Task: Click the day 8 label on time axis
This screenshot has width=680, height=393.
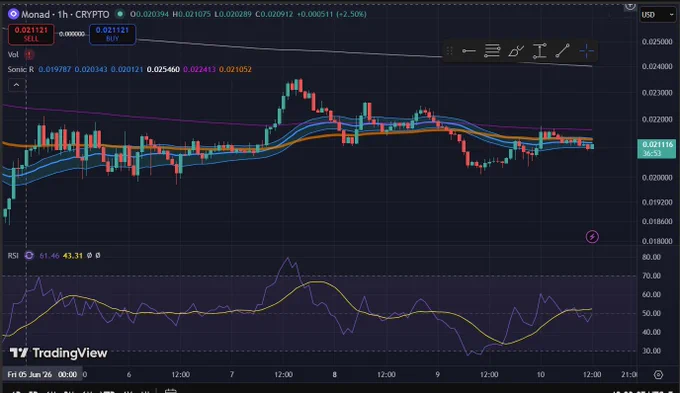Action: (334, 374)
